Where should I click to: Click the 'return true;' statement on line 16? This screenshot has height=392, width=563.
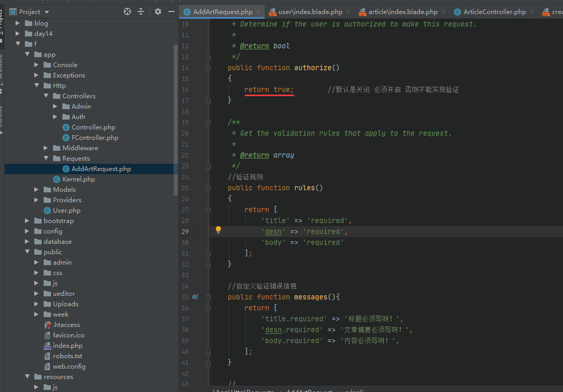click(269, 89)
